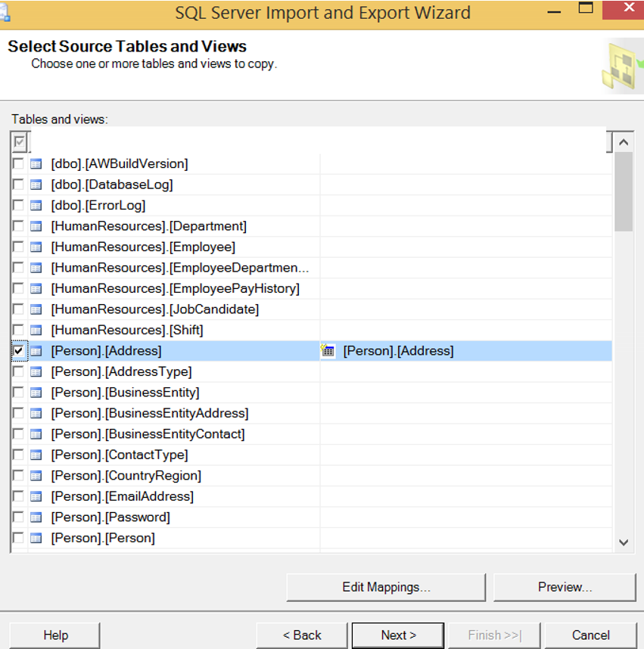Click the table icon beside [HumanResources].[Shift]
The width and height of the screenshot is (644, 649).
pos(36,331)
